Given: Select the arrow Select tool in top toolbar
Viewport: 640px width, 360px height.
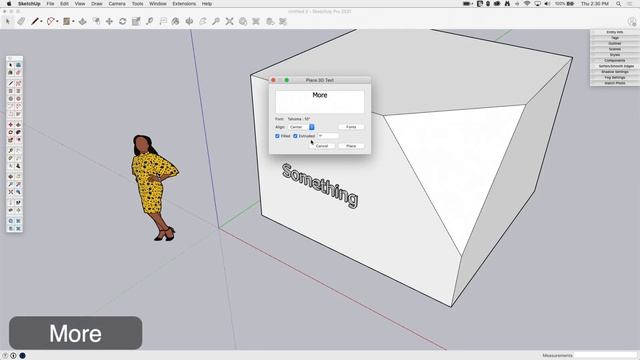Looking at the screenshot, I should 7,21.
